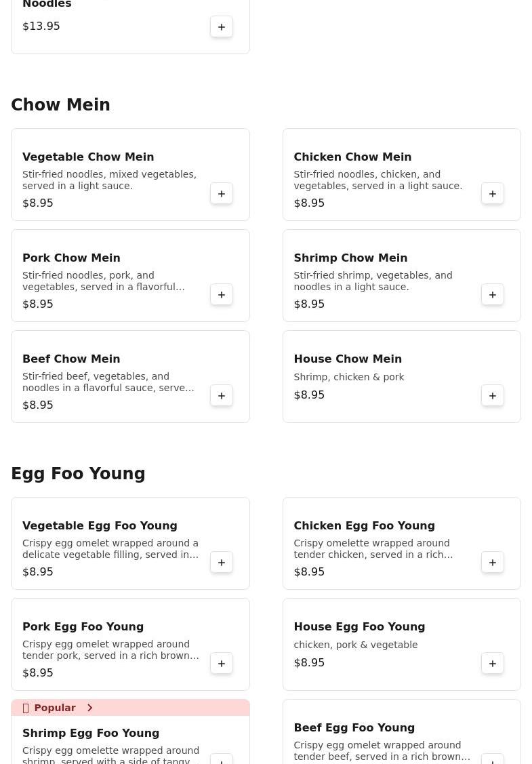Open the Shrimp Chow Mein card title
532x764 pixels.
(x=350, y=258)
